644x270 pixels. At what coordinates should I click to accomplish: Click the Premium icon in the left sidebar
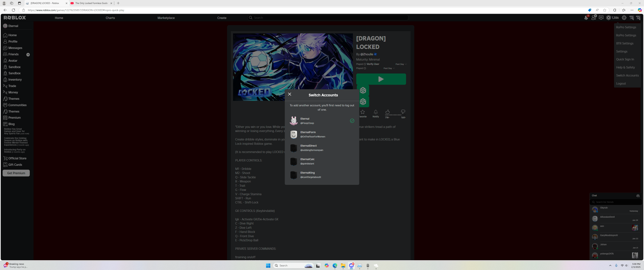pyautogui.click(x=5, y=118)
